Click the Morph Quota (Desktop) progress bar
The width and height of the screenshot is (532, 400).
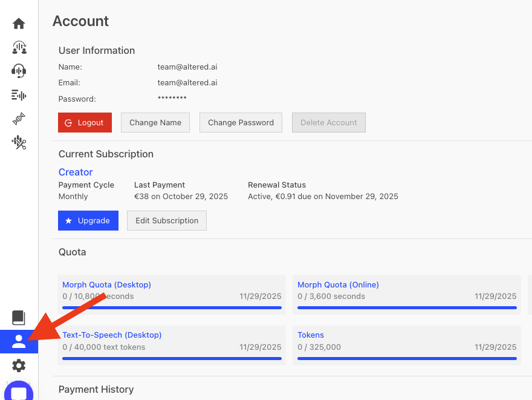[172, 307]
